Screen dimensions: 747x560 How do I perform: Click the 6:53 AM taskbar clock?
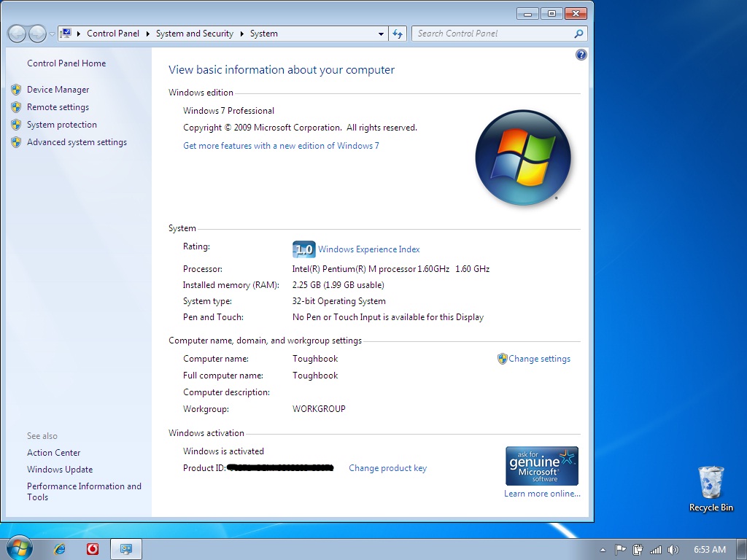pyautogui.click(x=709, y=550)
